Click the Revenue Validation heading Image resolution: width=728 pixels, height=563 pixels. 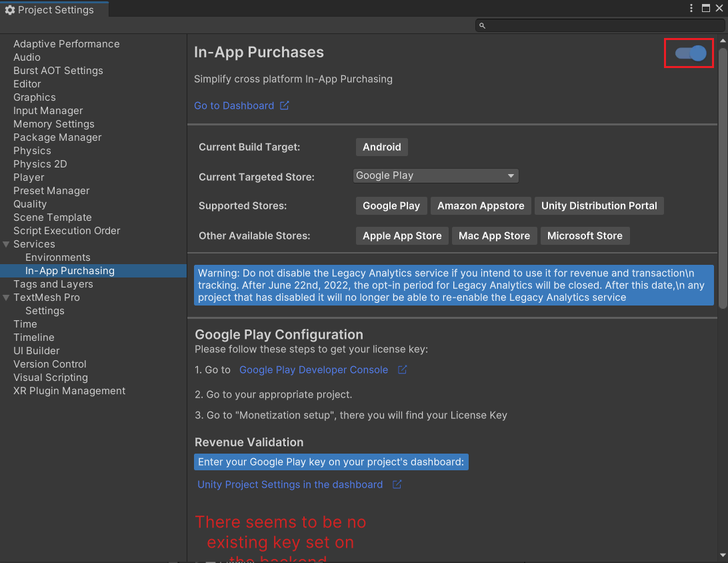tap(249, 442)
